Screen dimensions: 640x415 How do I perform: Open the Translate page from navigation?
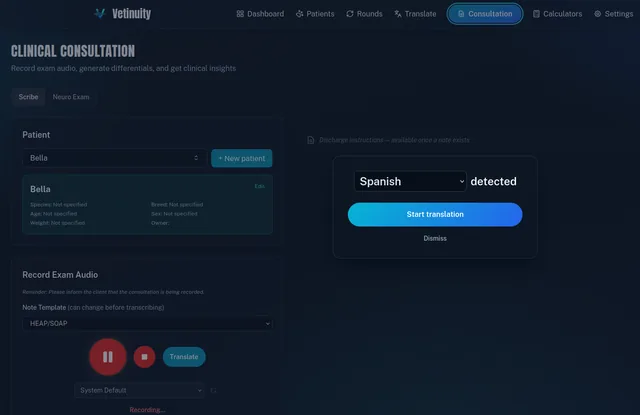click(x=415, y=14)
